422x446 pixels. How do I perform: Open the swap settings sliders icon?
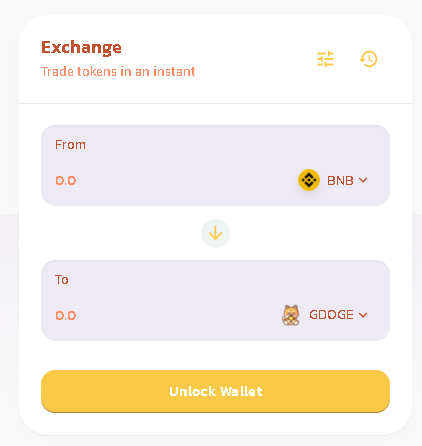point(325,59)
